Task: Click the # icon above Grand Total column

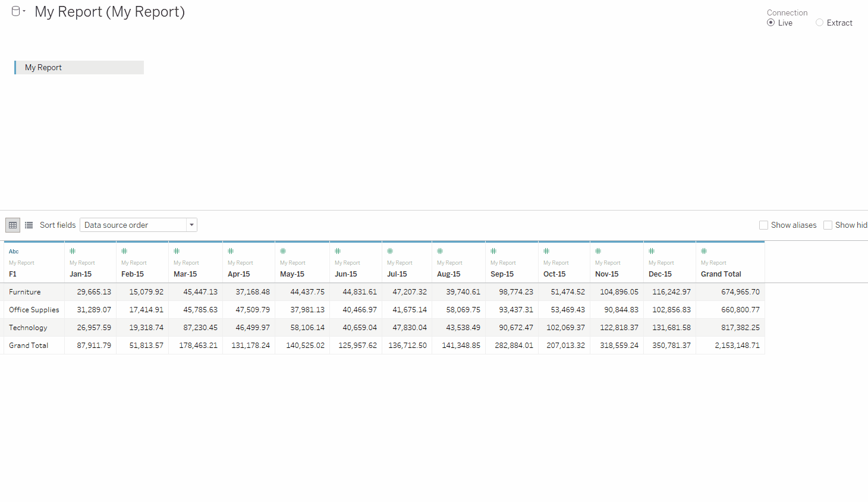Action: pyautogui.click(x=703, y=251)
